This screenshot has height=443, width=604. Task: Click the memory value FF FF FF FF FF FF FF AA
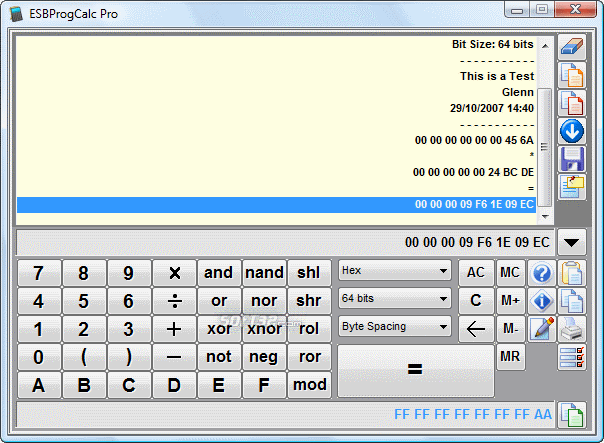point(473,415)
